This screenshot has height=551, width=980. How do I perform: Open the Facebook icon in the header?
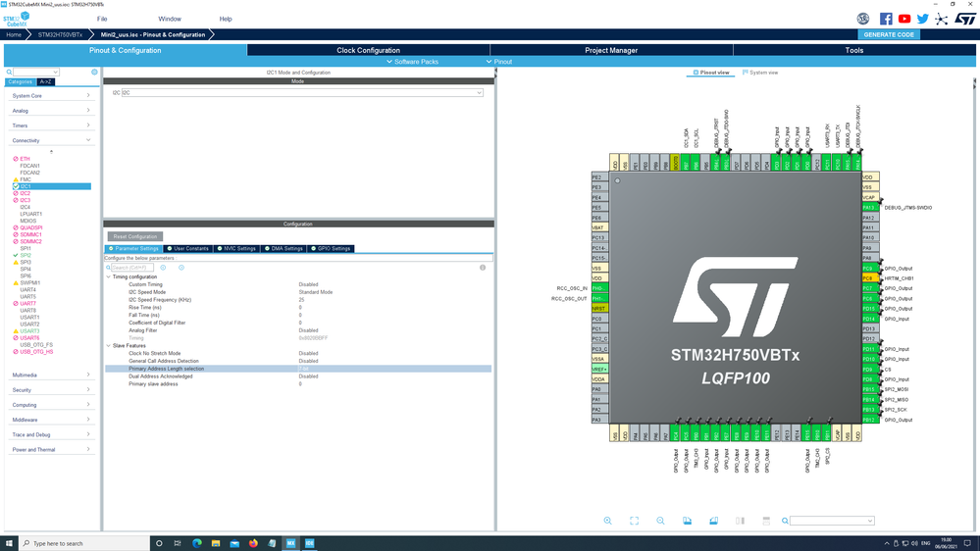point(886,19)
